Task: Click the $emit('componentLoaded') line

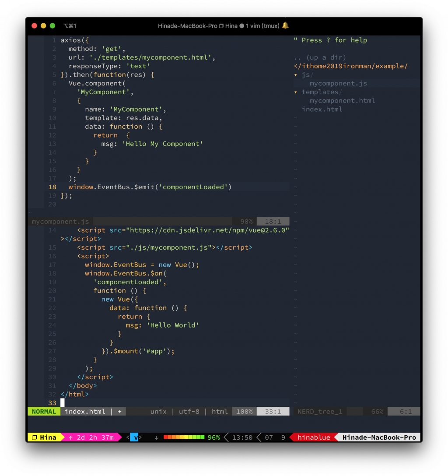Action: pos(150,187)
